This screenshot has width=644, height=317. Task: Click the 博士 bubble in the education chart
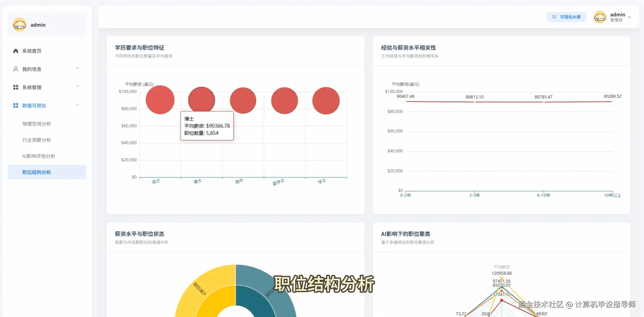click(x=202, y=100)
